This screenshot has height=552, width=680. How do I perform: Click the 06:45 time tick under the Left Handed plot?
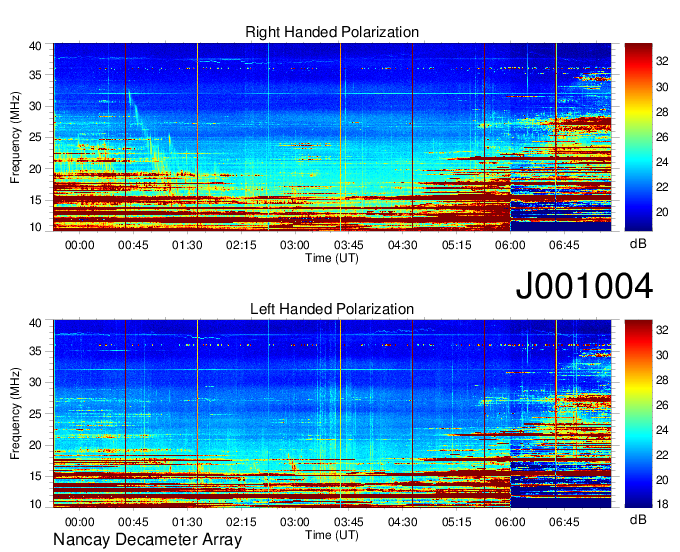pyautogui.click(x=564, y=522)
